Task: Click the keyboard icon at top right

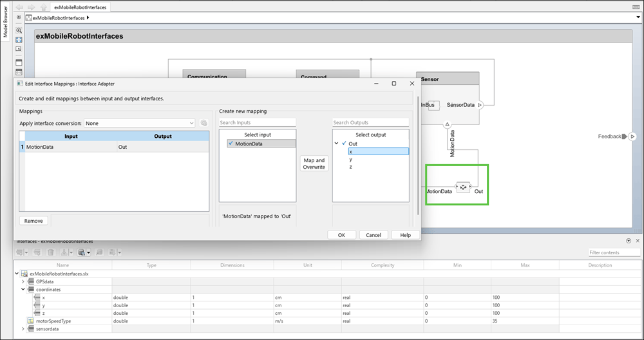Action: [x=636, y=7]
